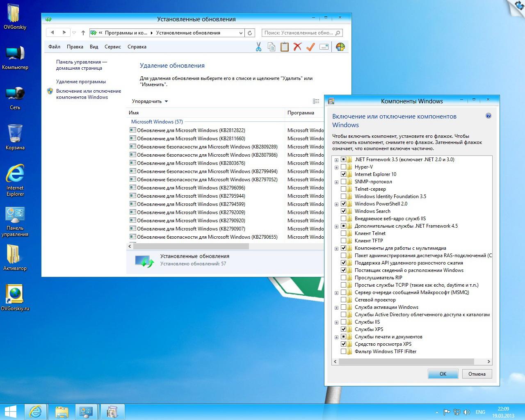Open the Упорядочить dropdown

coord(150,101)
